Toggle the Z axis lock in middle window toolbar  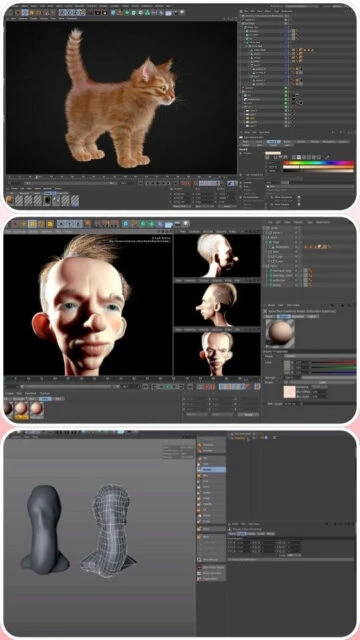77,224
